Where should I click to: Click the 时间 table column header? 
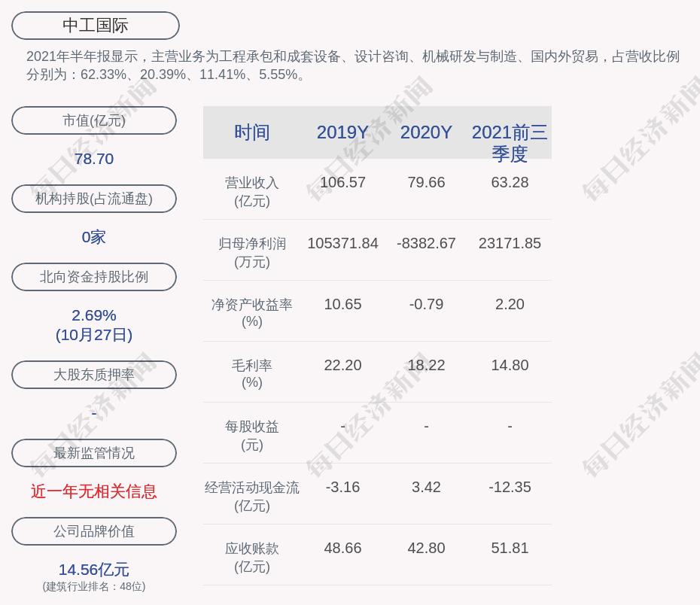point(252,132)
